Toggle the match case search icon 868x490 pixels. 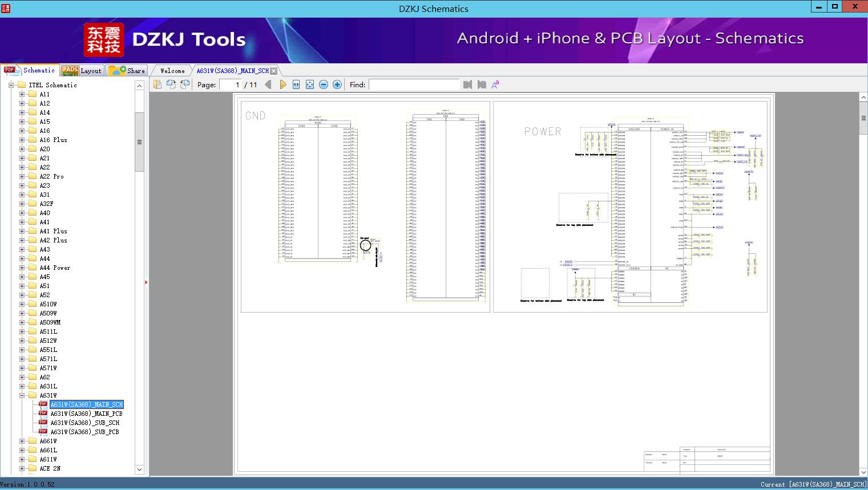click(x=495, y=84)
